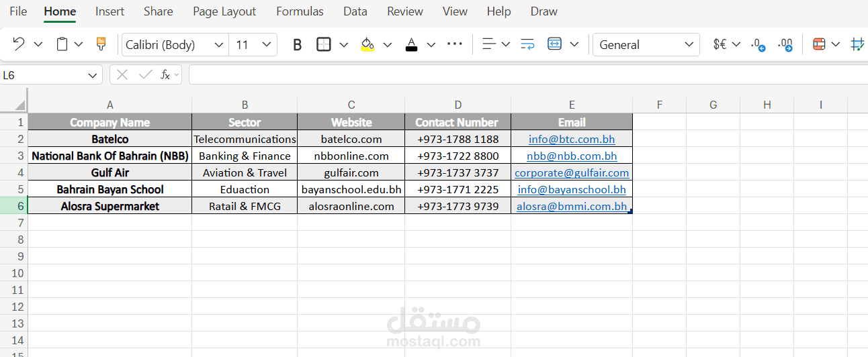868x357 pixels.
Task: Click the currency format icon
Action: 720,44
